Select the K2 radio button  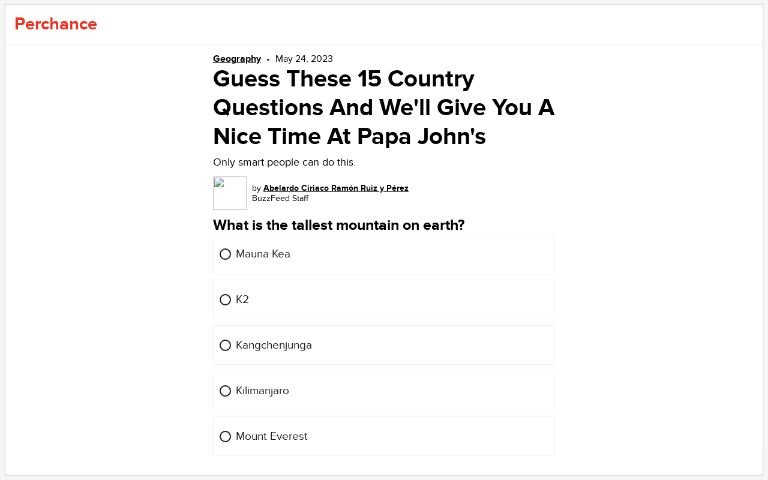[x=225, y=300]
